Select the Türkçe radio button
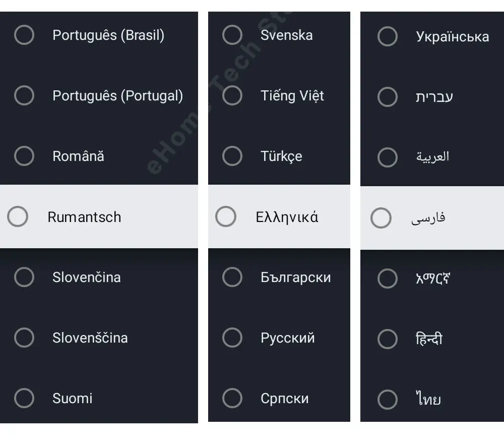 (232, 156)
